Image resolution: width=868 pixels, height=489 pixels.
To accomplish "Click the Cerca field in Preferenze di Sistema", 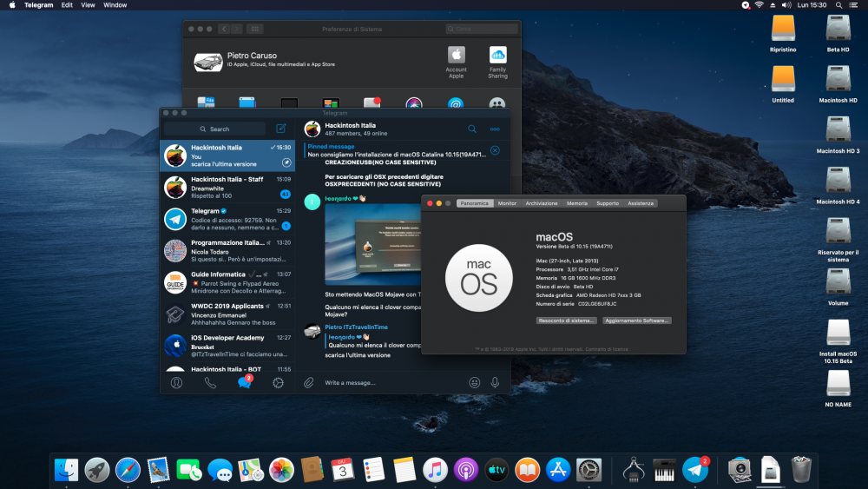I will point(482,29).
